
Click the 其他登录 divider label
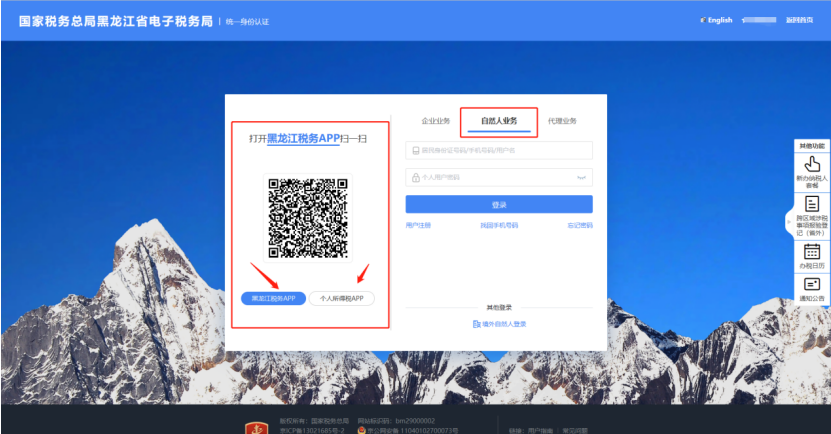pos(499,307)
